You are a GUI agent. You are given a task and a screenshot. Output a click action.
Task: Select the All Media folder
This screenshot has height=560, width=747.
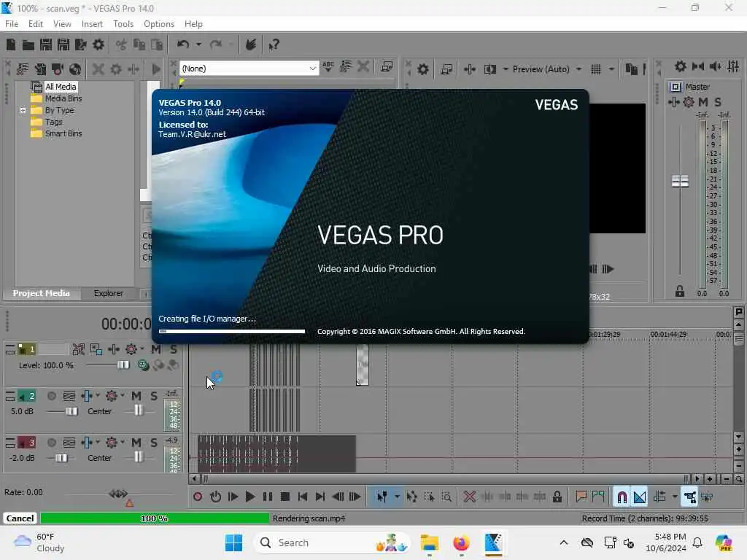[x=61, y=87]
